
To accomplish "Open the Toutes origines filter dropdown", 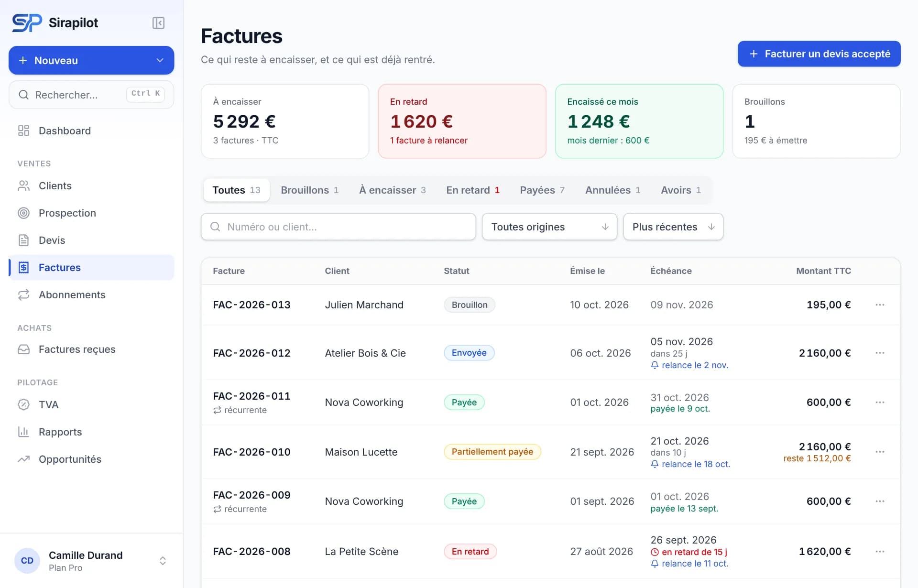I will [x=549, y=227].
